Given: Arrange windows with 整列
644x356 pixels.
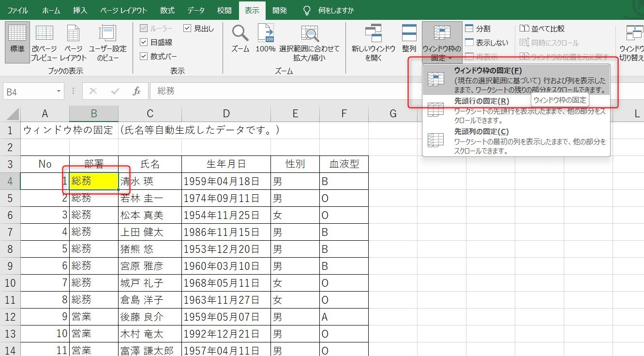Looking at the screenshot, I should [x=409, y=39].
